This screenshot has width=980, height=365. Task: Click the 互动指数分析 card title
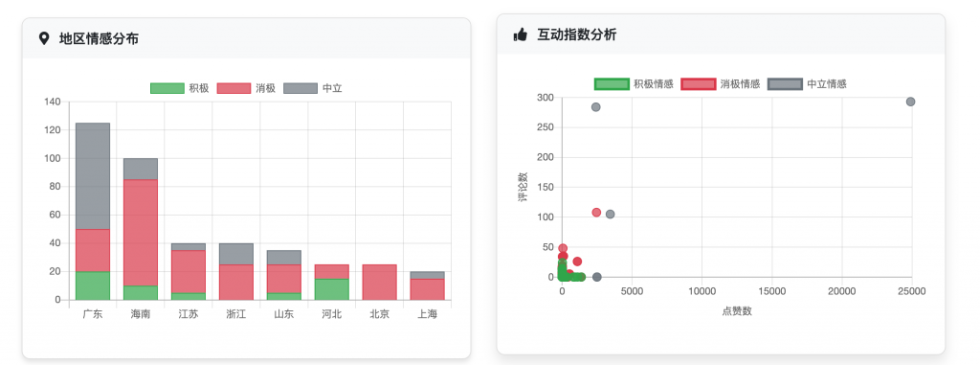click(576, 35)
